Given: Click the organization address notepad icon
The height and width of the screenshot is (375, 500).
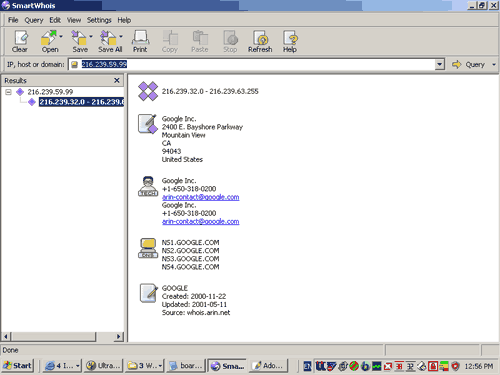Looking at the screenshot, I should pyautogui.click(x=148, y=124).
